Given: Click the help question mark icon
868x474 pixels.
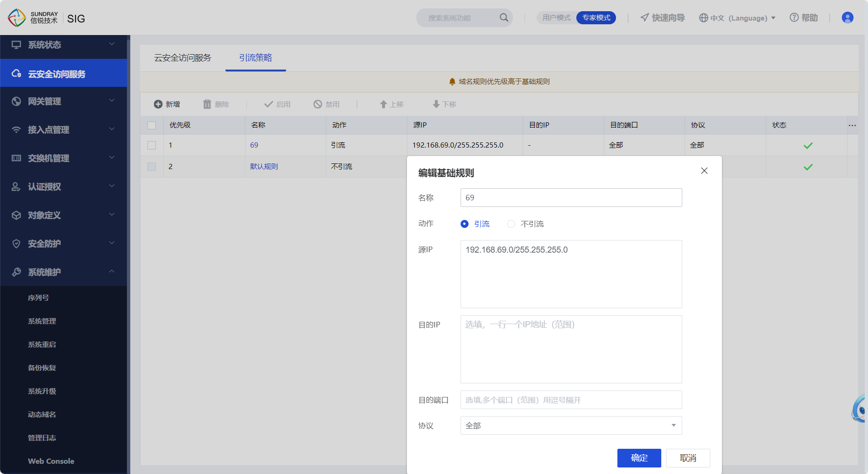Looking at the screenshot, I should [794, 18].
